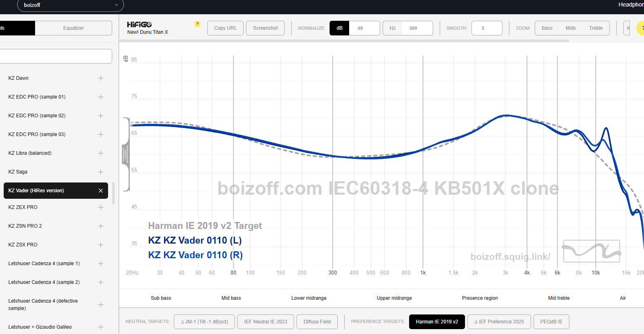
Task: Zoom graph to Bass range
Action: point(547,28)
